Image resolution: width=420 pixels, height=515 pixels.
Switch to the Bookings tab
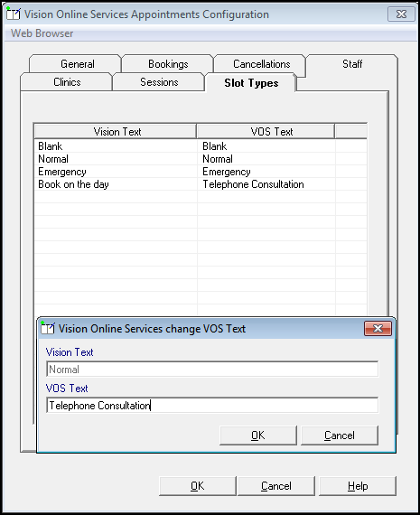[x=168, y=64]
